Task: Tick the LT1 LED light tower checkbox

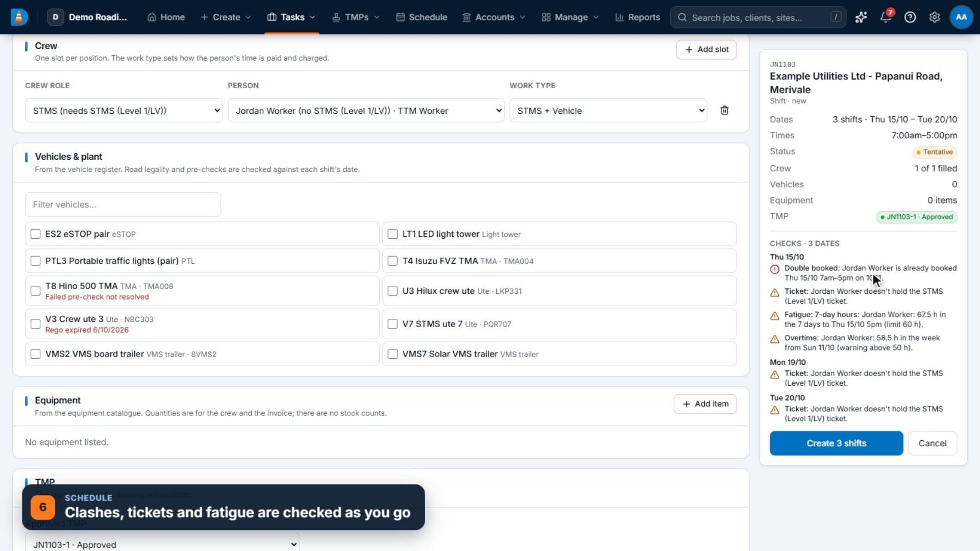Action: click(393, 234)
